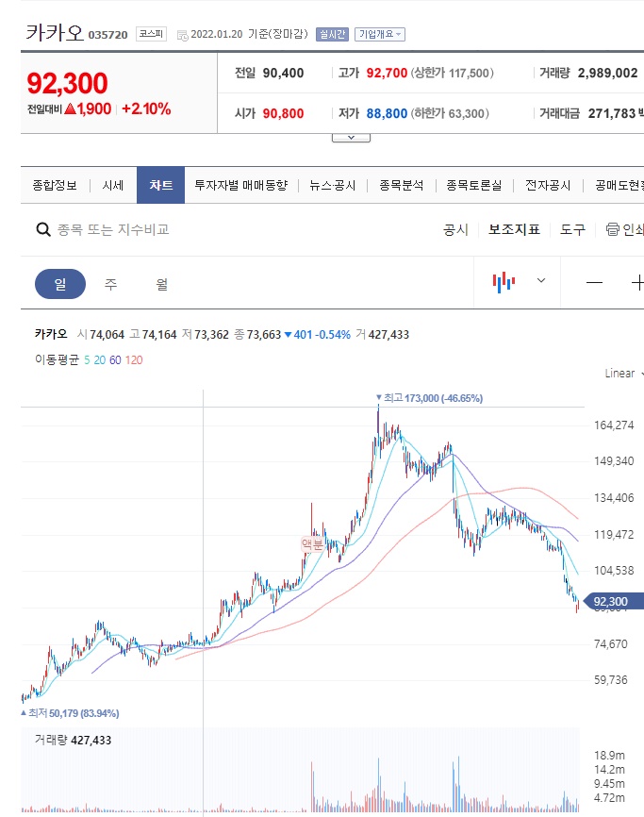Click the 전일 90,400 value
The image size is (644, 817).
click(x=283, y=73)
